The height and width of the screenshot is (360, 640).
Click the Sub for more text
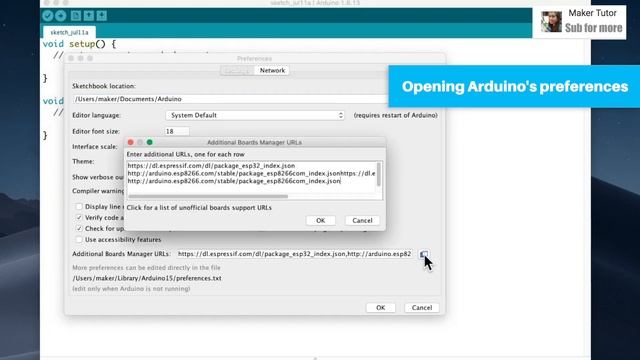click(593, 28)
